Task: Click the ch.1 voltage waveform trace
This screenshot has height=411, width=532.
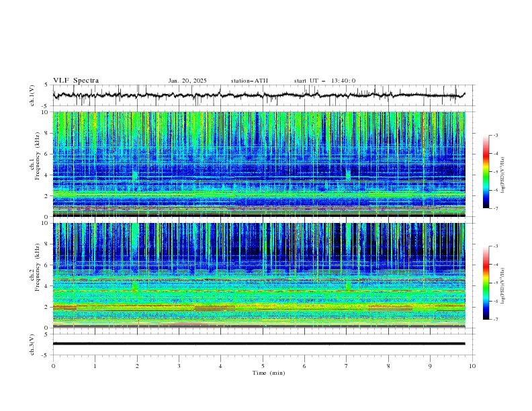Action: coord(259,95)
